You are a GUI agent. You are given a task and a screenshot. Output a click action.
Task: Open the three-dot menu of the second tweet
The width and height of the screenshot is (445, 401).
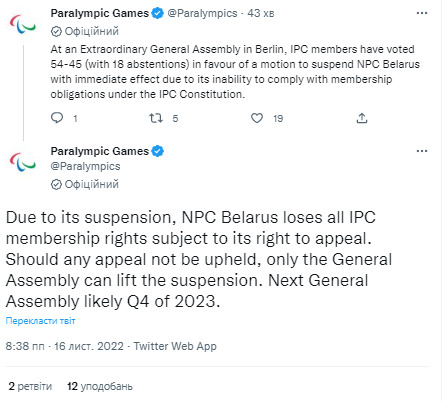(422, 151)
